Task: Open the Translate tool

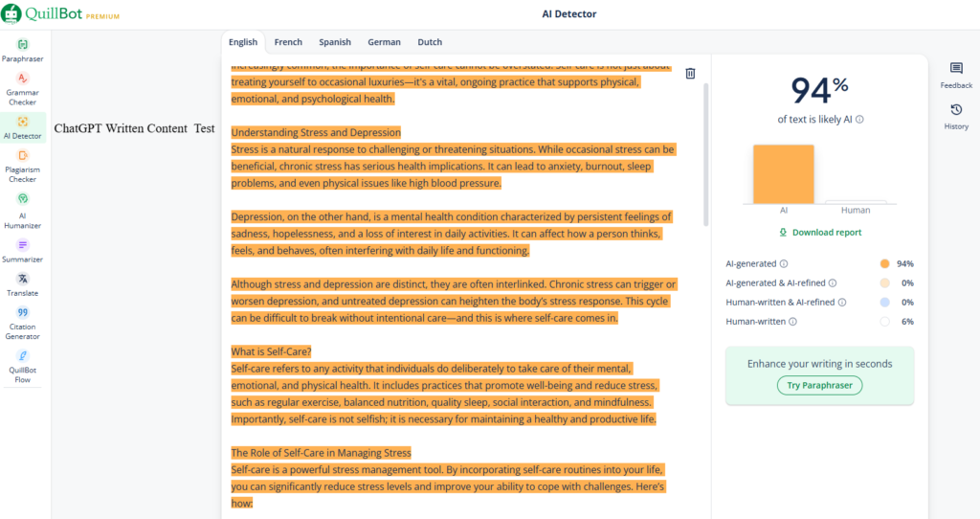Action: 23,284
